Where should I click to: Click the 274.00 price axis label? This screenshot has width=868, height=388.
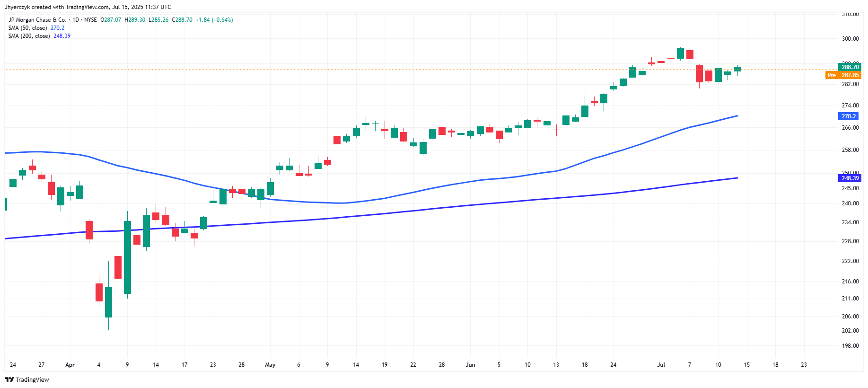pos(850,106)
